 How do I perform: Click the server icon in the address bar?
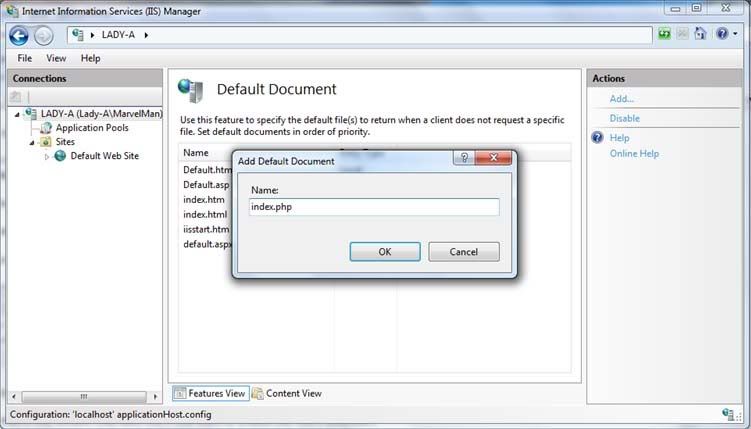tap(78, 35)
